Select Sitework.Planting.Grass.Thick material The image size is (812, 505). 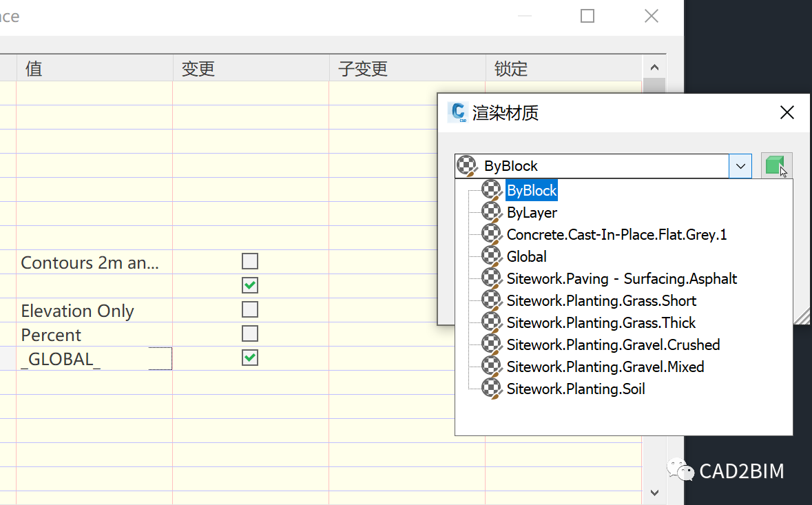601,322
